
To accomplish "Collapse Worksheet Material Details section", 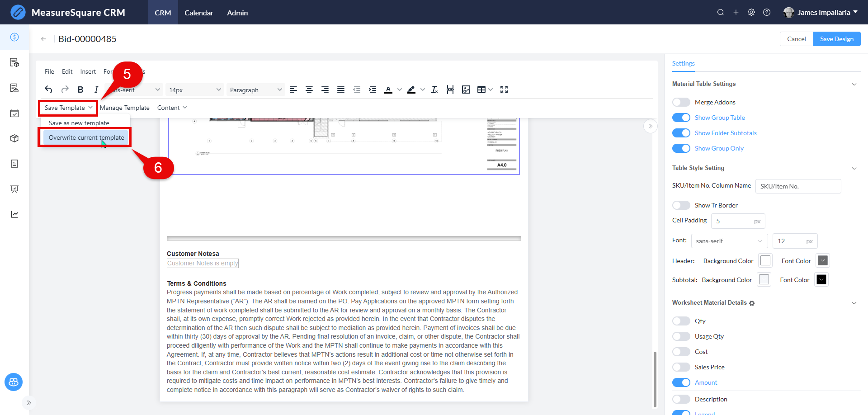I will (x=854, y=303).
